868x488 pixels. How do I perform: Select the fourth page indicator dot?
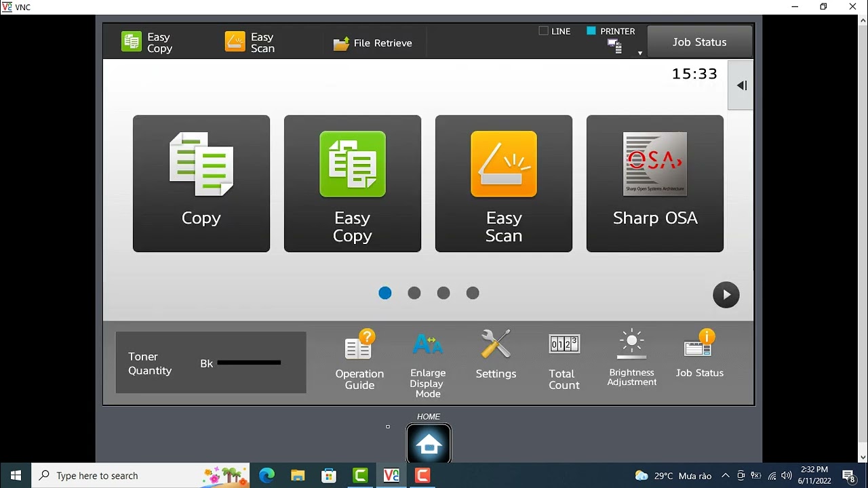[x=473, y=293]
